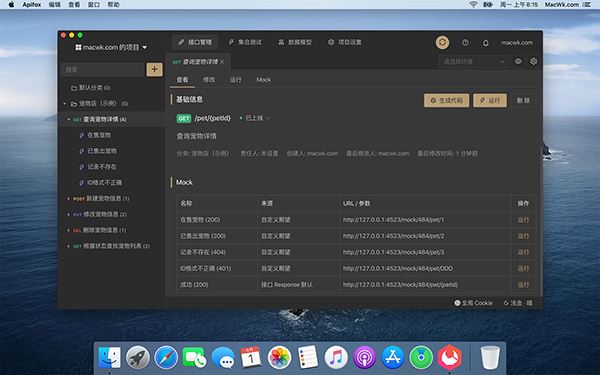Open the notification bell icon
600x375 pixels.
click(485, 43)
